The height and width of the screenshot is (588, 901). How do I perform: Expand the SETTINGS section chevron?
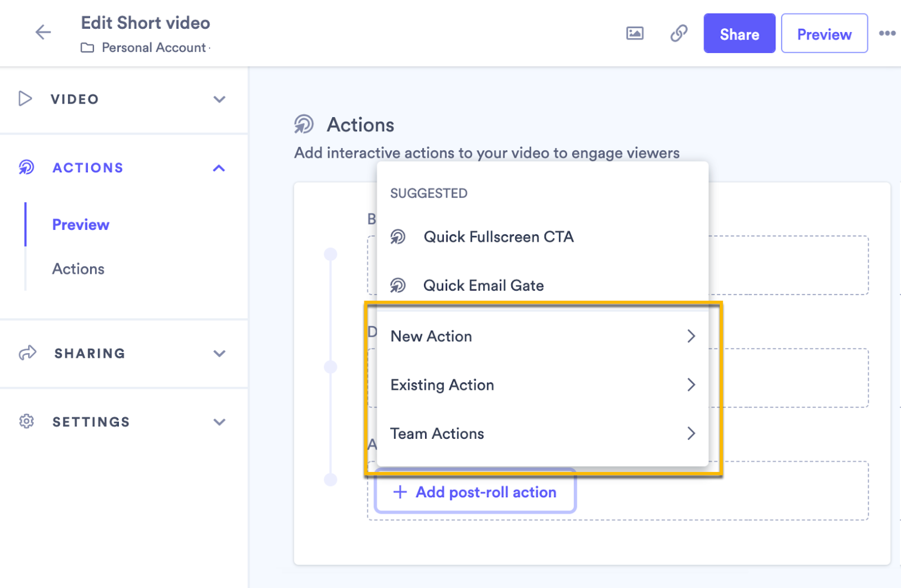click(219, 422)
